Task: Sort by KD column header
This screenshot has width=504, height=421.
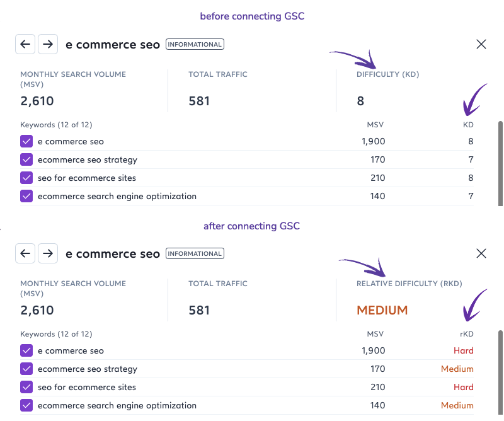Action: click(x=468, y=125)
